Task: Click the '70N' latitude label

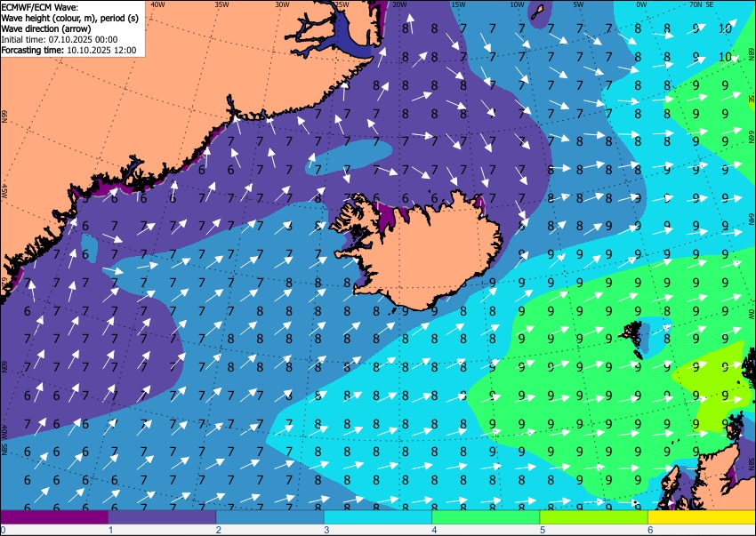Action: point(696,4)
